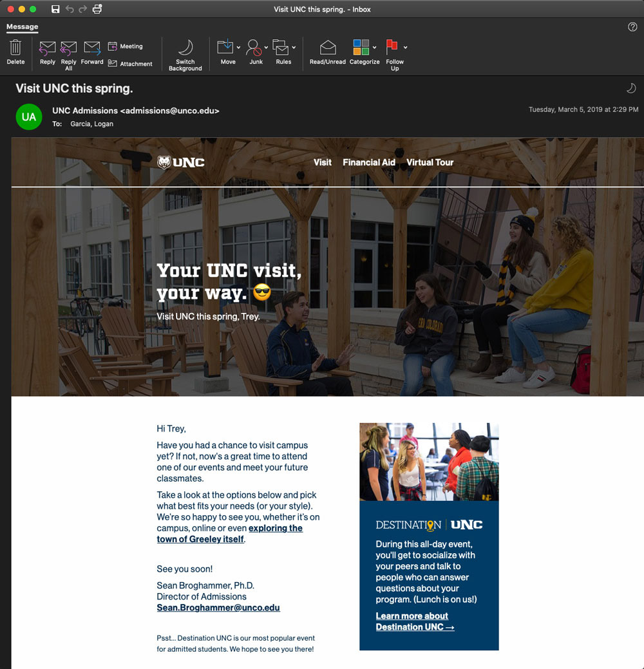Viewport: 644px width, 669px height.
Task: Open the Move dropdown arrow
Action: (238, 48)
